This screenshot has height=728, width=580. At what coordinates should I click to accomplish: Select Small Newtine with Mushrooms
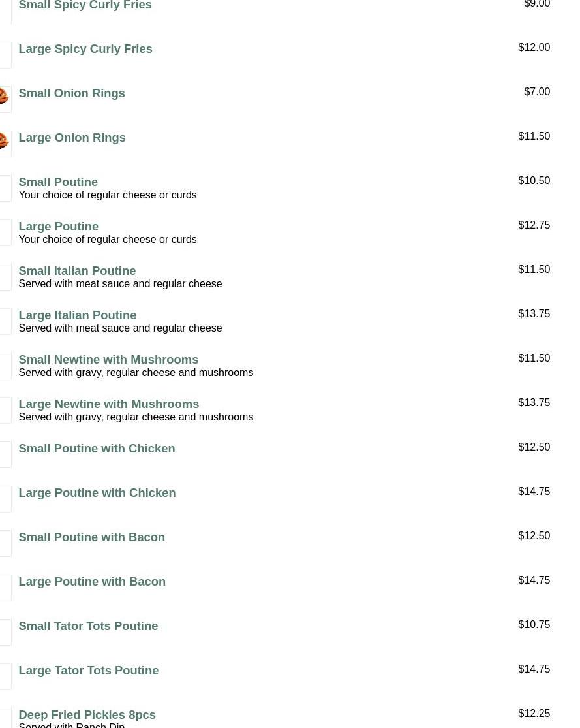pyautogui.click(x=108, y=360)
